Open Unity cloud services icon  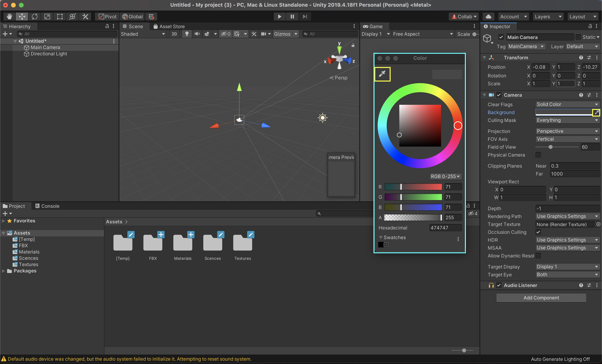click(488, 17)
